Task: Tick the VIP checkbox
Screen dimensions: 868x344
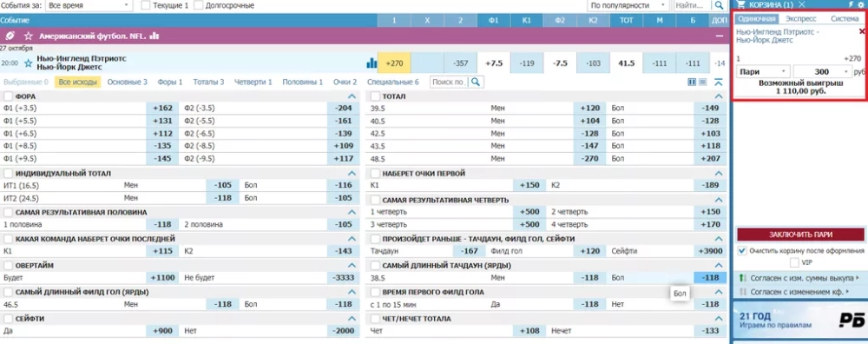Action: coord(794,262)
